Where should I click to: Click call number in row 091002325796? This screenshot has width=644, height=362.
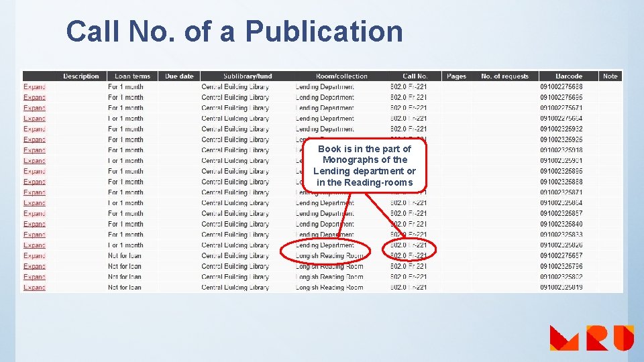(409, 267)
